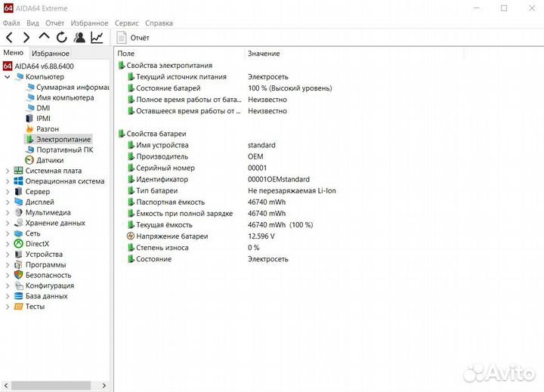544x392 pixels.
Task: Select the IPMI tree item
Action: pos(43,119)
